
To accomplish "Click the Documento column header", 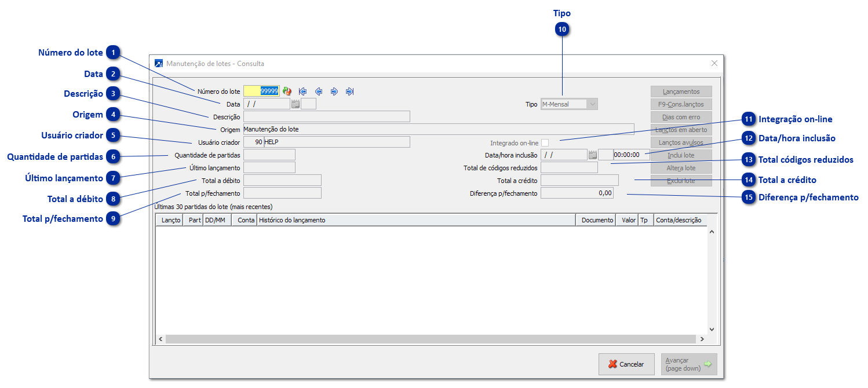I will 595,220.
